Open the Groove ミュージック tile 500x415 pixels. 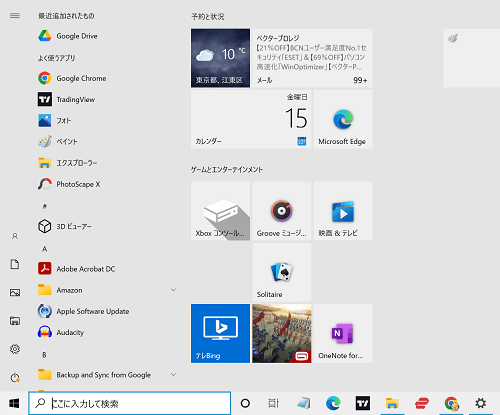[x=282, y=211]
